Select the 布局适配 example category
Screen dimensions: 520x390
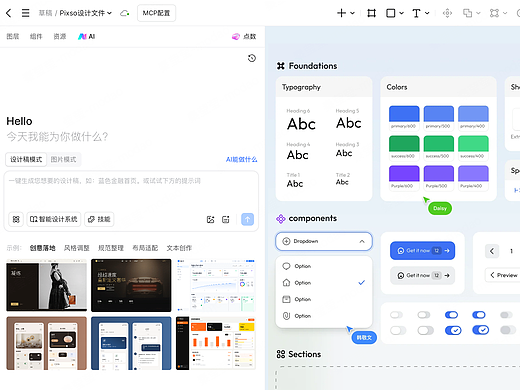145,248
